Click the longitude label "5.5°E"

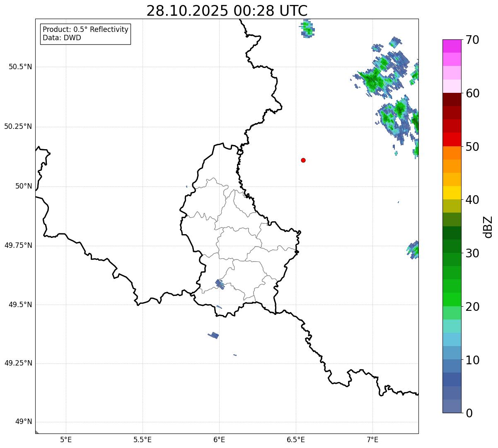[x=143, y=439]
